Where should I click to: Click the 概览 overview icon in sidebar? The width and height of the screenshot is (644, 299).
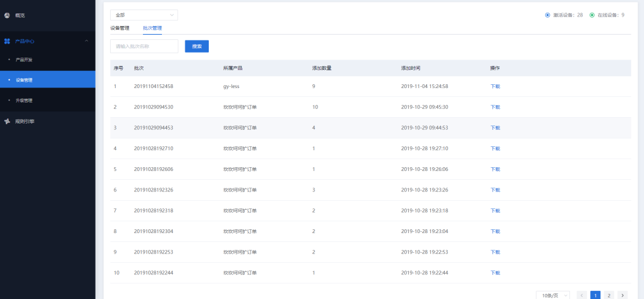point(7,15)
